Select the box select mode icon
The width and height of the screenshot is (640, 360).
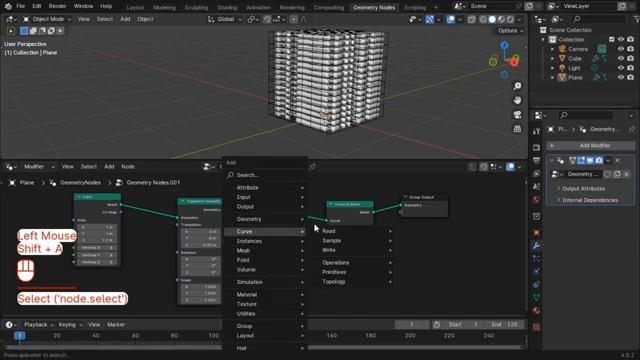pos(24,31)
